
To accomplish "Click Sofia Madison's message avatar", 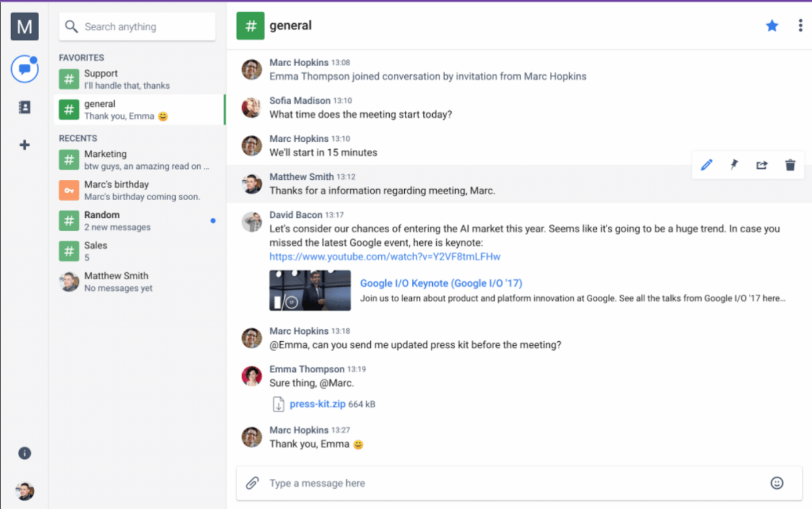I will tap(252, 107).
